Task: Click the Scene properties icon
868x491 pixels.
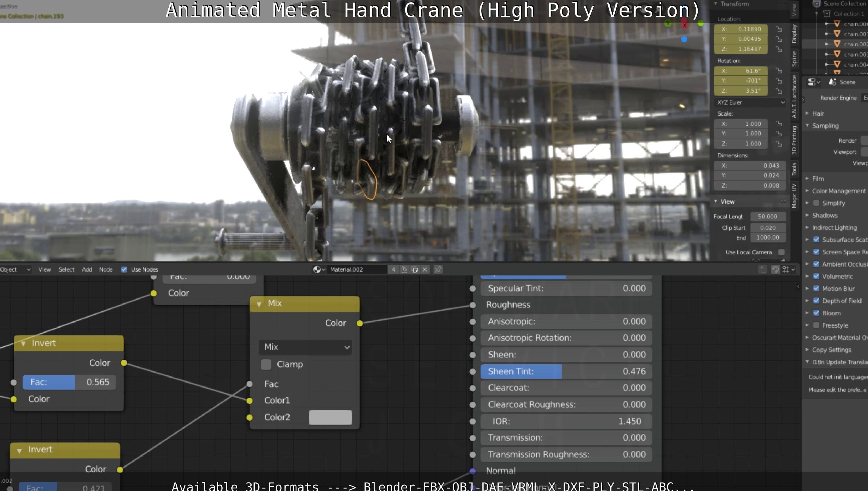Action: (833, 82)
